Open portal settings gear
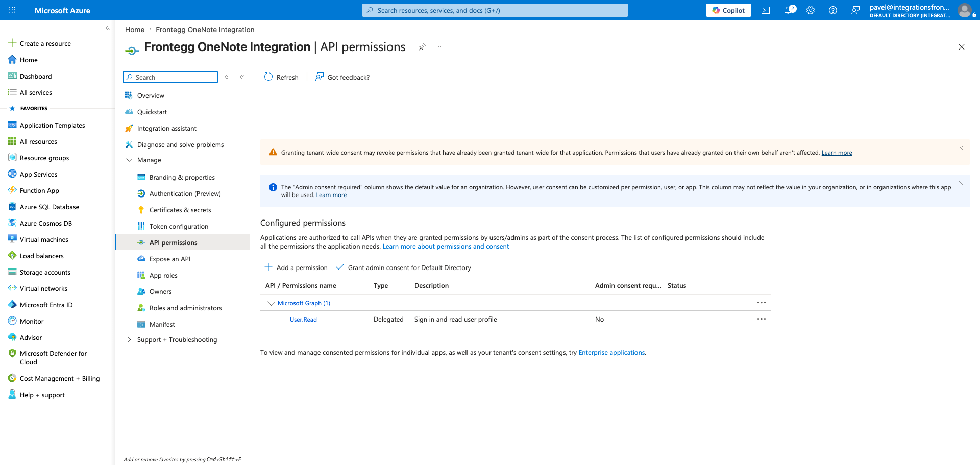Image resolution: width=980 pixels, height=465 pixels. pos(811,10)
